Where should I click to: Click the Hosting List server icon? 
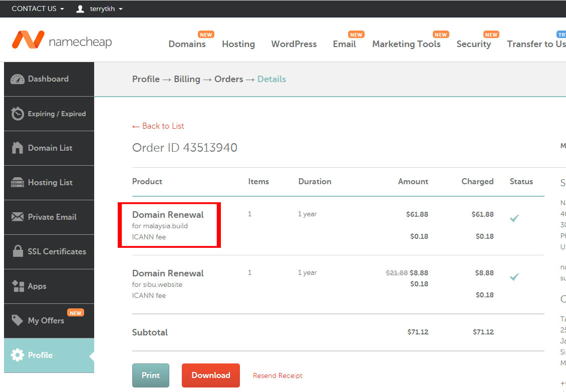click(x=18, y=182)
